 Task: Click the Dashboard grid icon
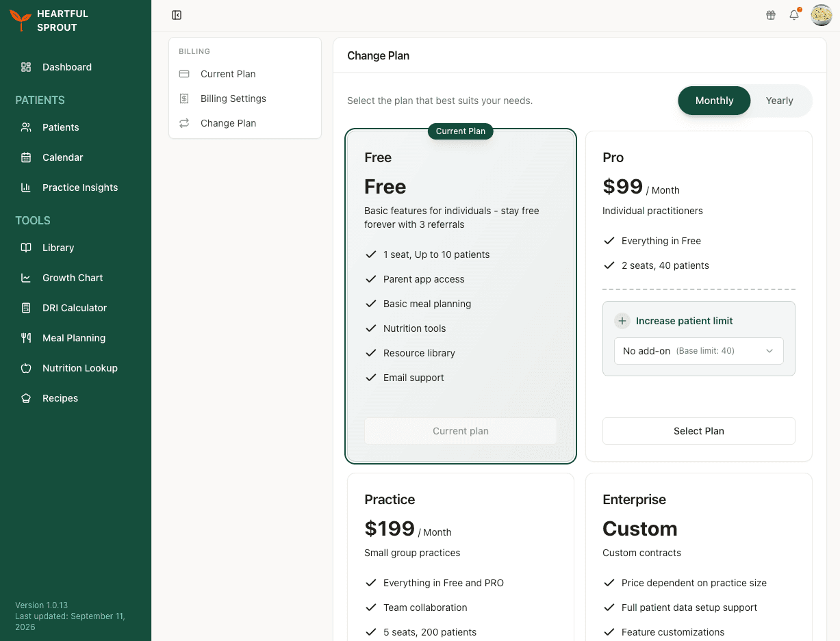(x=26, y=67)
